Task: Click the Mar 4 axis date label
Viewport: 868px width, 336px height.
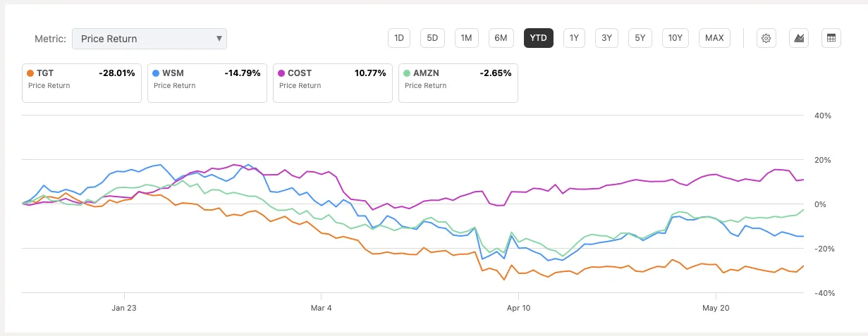Action: coord(321,307)
